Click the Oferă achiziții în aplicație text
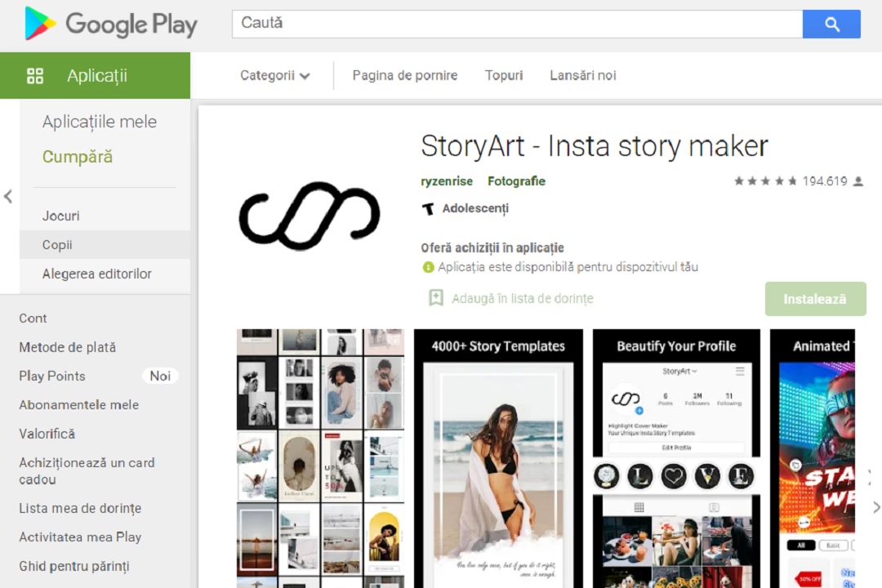This screenshot has width=882, height=588. [492, 248]
